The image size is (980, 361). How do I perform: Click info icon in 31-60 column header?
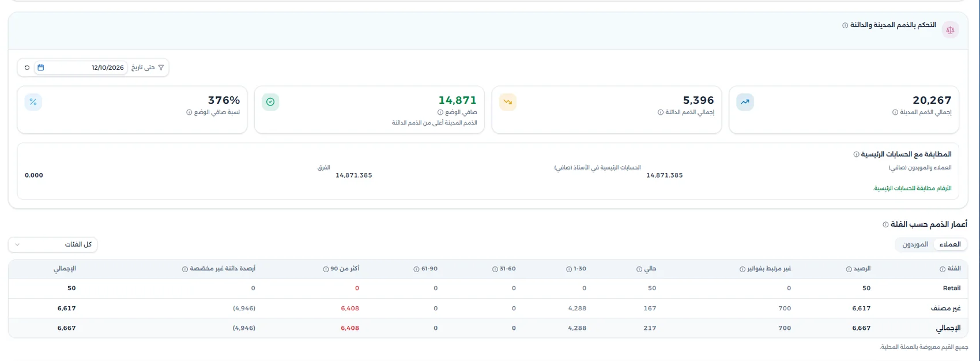pyautogui.click(x=495, y=269)
